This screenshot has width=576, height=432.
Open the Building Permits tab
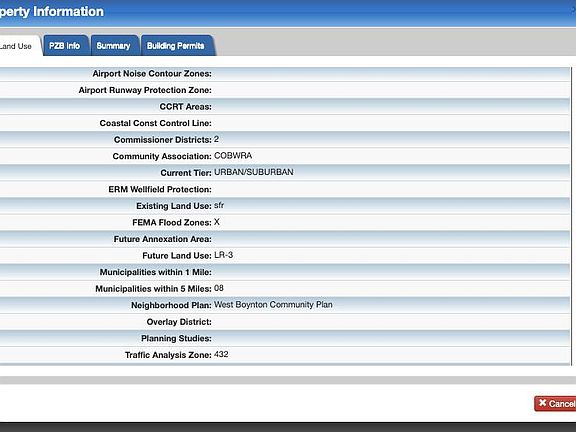[x=176, y=46]
